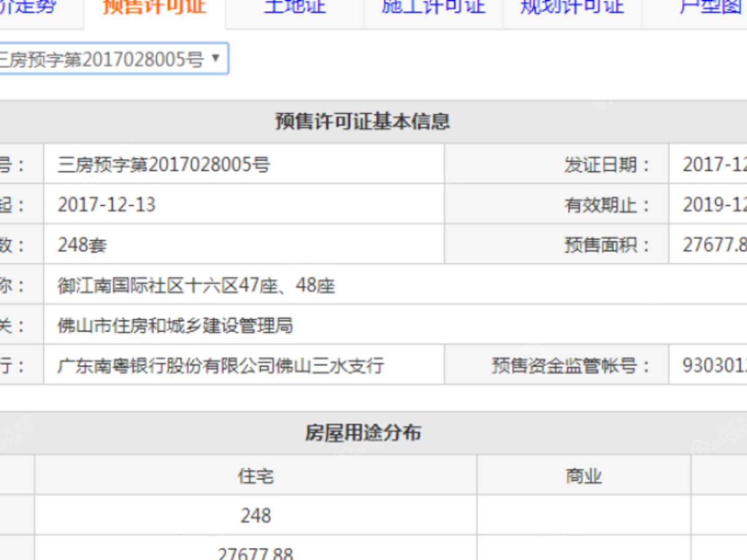Click the 预售资金监管帐号 label
Screen dimensions: 747x560
pos(571,365)
